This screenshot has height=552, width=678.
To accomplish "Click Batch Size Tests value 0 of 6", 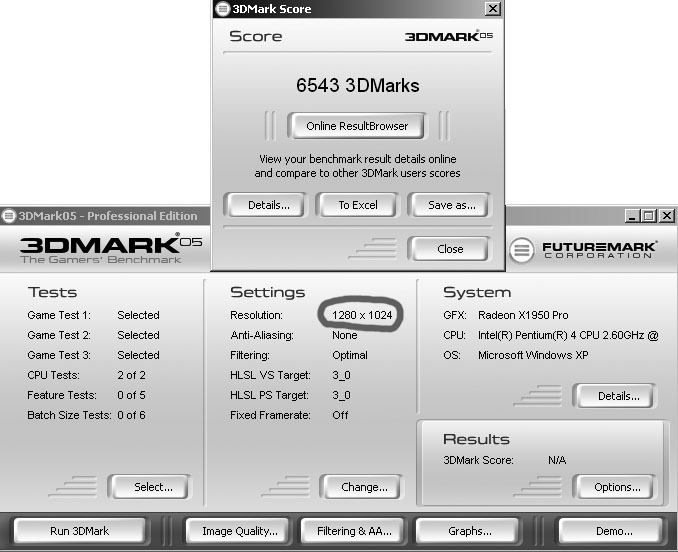I will tap(131, 415).
